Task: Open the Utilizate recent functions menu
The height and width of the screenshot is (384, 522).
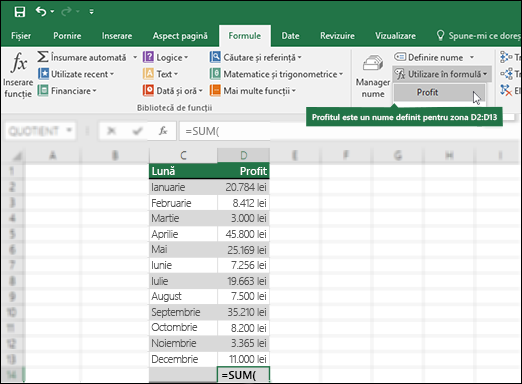Action: coord(76,74)
